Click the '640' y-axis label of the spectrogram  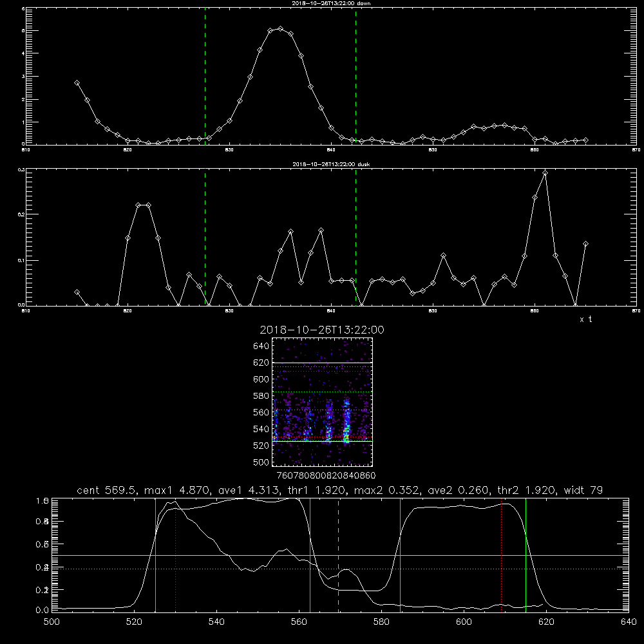(x=261, y=346)
